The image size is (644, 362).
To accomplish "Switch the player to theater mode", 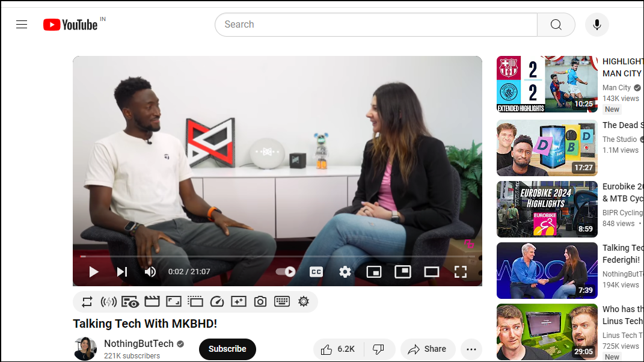I will click(x=431, y=272).
